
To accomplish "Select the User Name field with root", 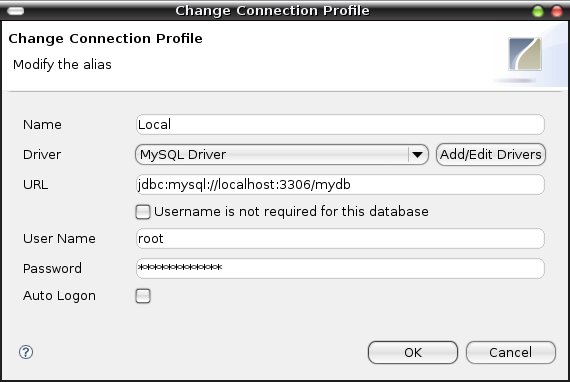I will point(340,238).
